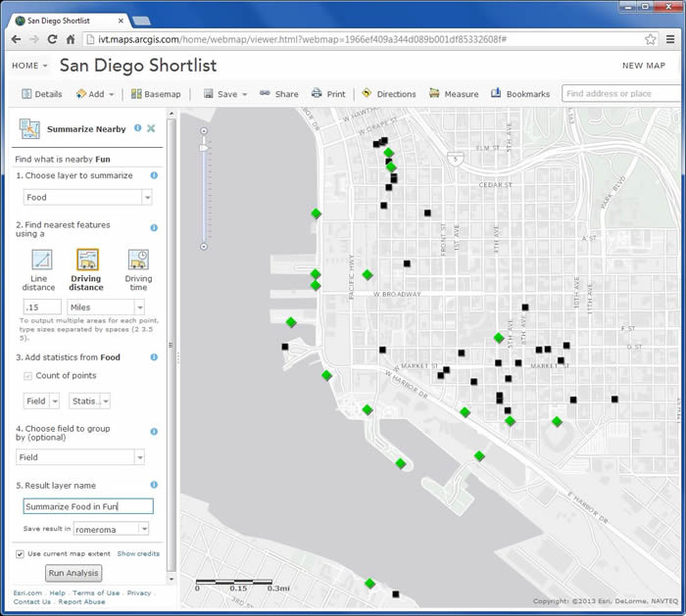
Task: Close the Summarize Nearby panel
Action: click(x=151, y=128)
